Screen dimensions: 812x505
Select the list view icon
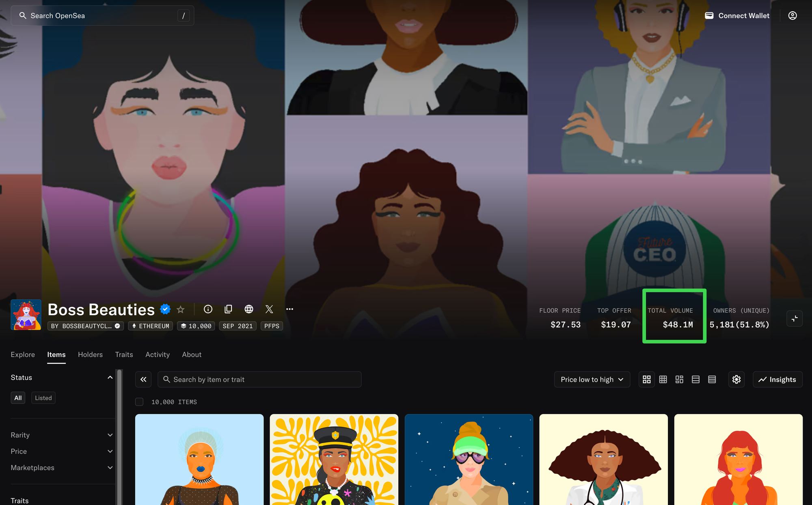point(695,379)
